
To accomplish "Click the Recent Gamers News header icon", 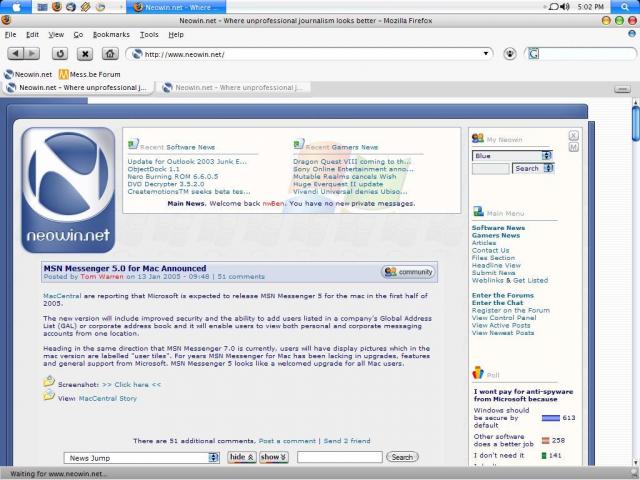I will [x=299, y=144].
